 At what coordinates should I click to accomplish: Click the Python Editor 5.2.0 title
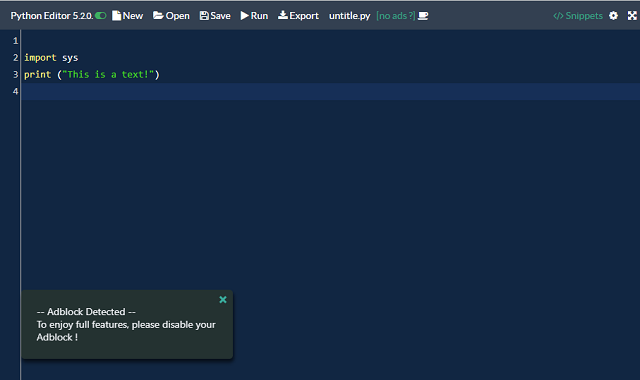(51, 16)
